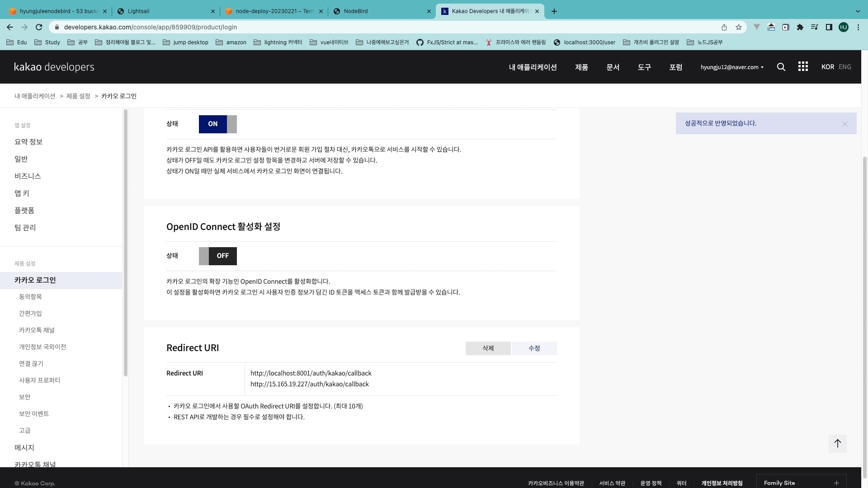Open 서비스 약관 footer link
Viewport: 868px width, 488px height.
coord(612,483)
